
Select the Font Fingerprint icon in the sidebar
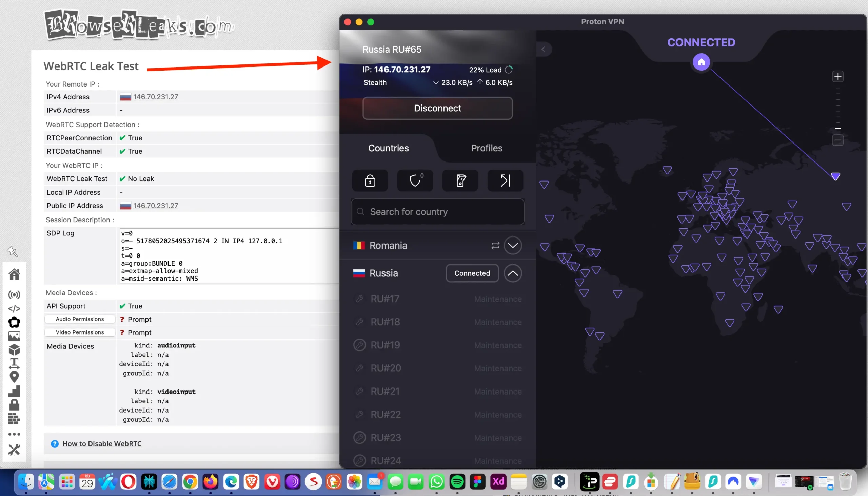[x=14, y=363]
